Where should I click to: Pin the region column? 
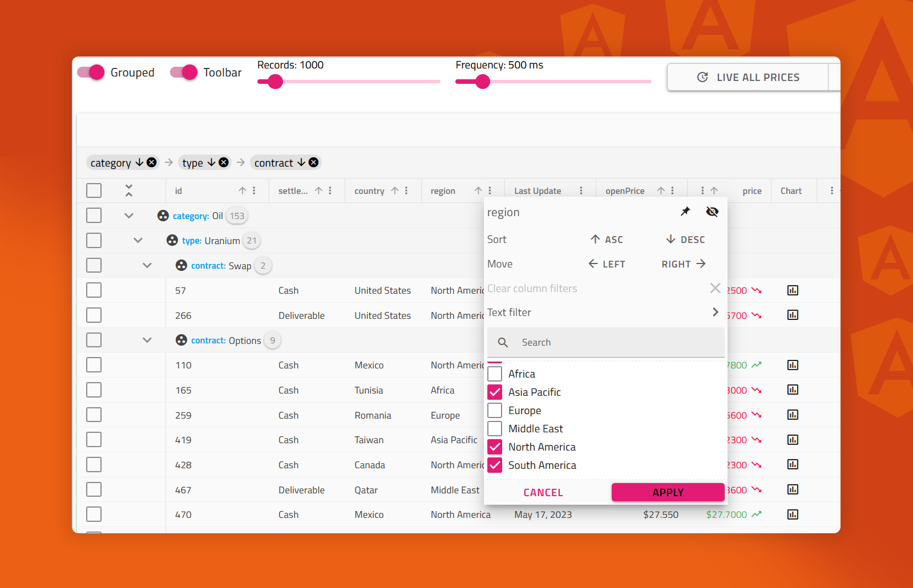[x=685, y=212]
